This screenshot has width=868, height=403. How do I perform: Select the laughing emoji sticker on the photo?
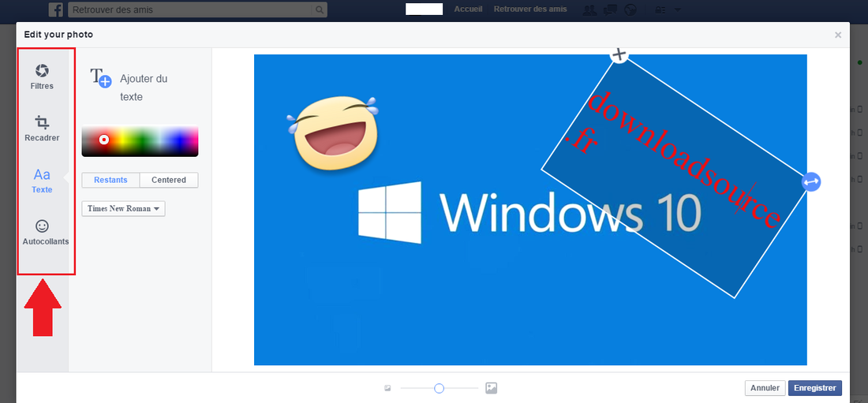332,132
